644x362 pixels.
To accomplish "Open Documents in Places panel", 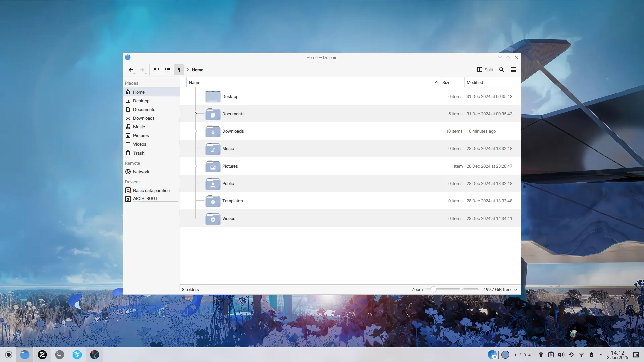I will 151,109.
